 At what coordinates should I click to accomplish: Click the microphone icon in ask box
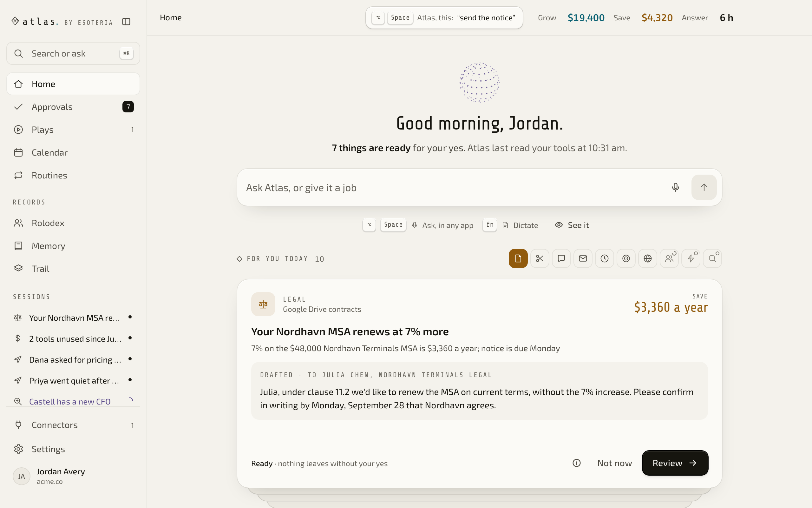[x=675, y=187]
